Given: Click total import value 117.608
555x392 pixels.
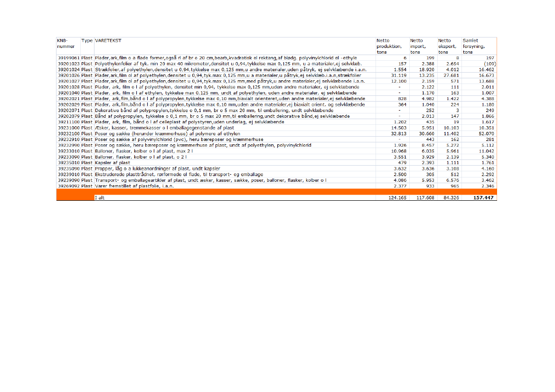Looking at the screenshot, I should click(x=425, y=198).
